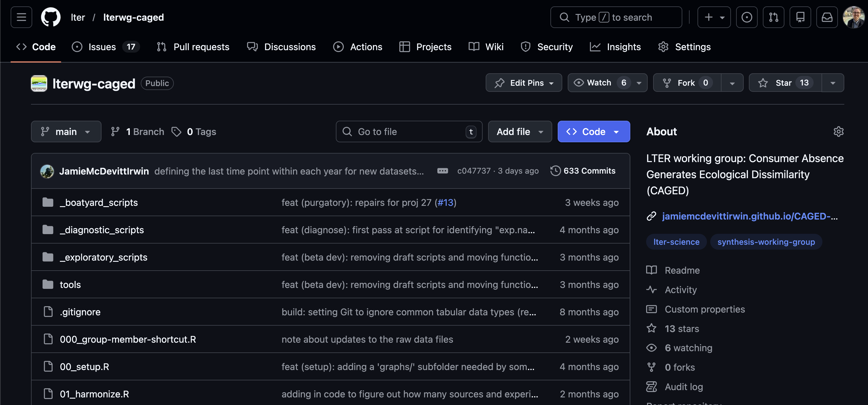Open the Add file dropdown
Image resolution: width=868 pixels, height=405 pixels.
tap(520, 132)
